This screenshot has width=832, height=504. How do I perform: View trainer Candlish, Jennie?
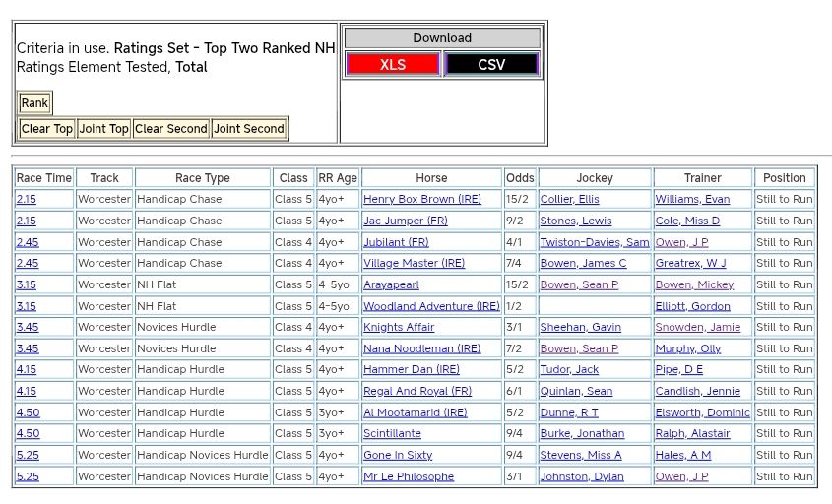[x=697, y=392]
